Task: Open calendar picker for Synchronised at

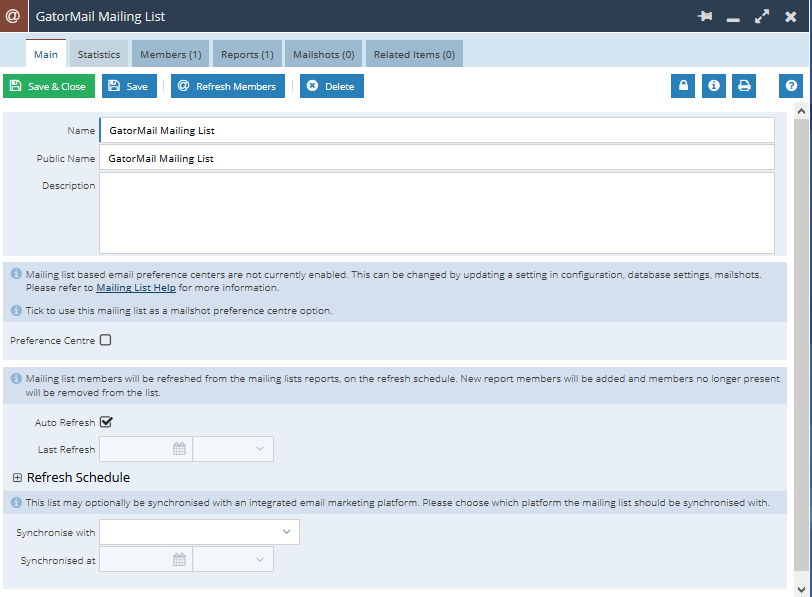Action: click(179, 560)
